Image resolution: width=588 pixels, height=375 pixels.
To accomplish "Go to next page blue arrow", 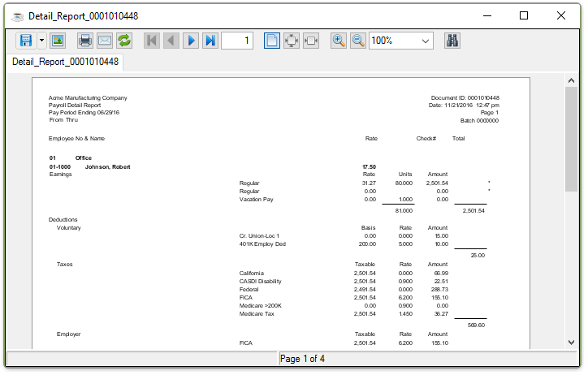I will tap(191, 41).
